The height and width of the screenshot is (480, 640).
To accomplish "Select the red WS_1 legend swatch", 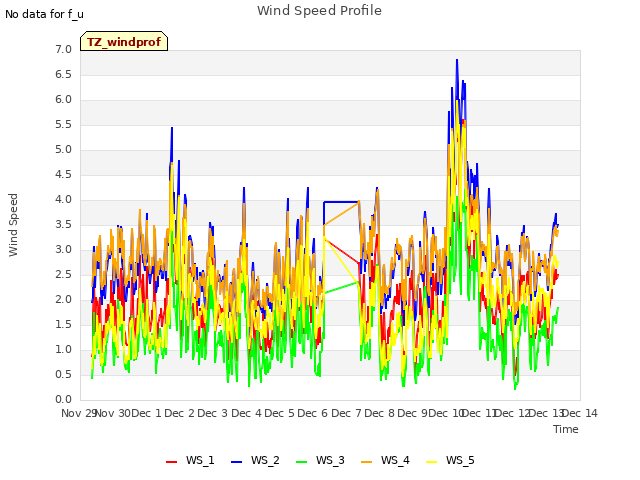I will click(171, 461).
